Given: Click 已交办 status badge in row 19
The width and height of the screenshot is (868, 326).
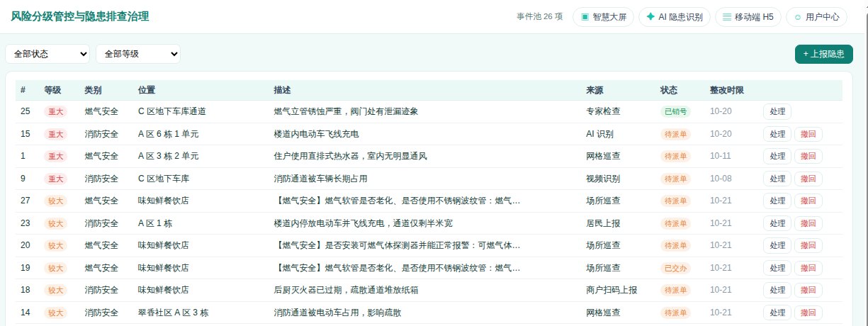Looking at the screenshot, I should (x=675, y=268).
